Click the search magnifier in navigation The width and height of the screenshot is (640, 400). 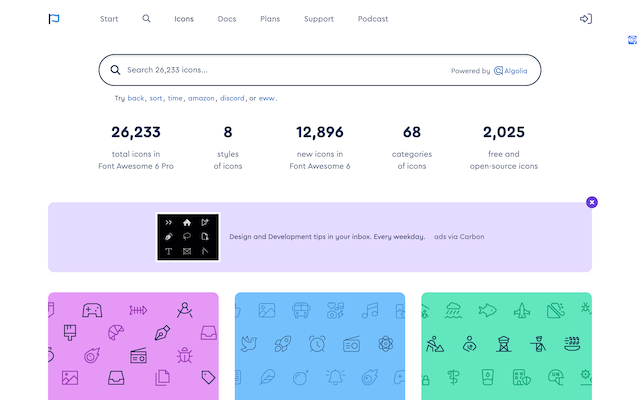[146, 19]
